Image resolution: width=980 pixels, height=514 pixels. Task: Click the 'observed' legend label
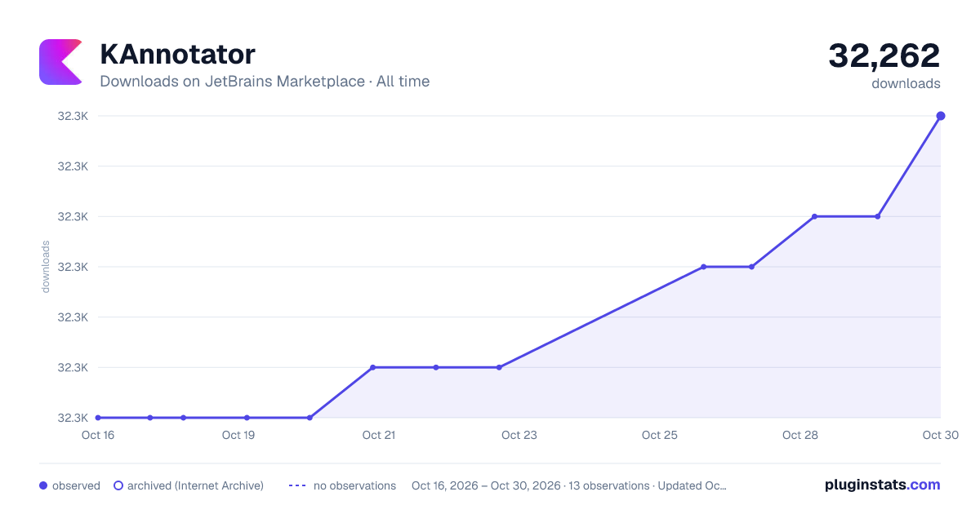pos(76,485)
